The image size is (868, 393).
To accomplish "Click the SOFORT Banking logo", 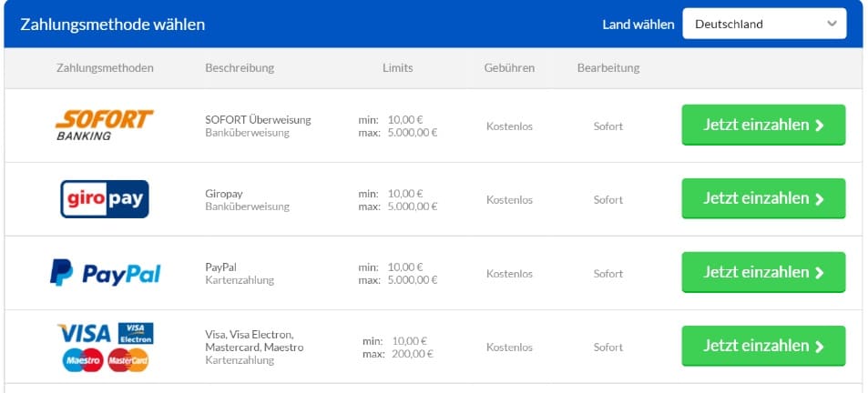I will pyautogui.click(x=105, y=126).
